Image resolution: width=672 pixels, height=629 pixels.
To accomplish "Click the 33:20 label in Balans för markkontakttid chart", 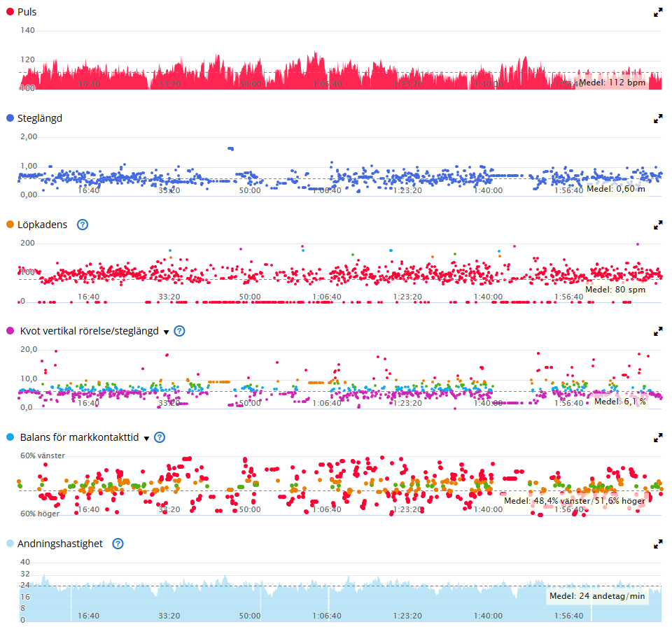I will (x=169, y=509).
